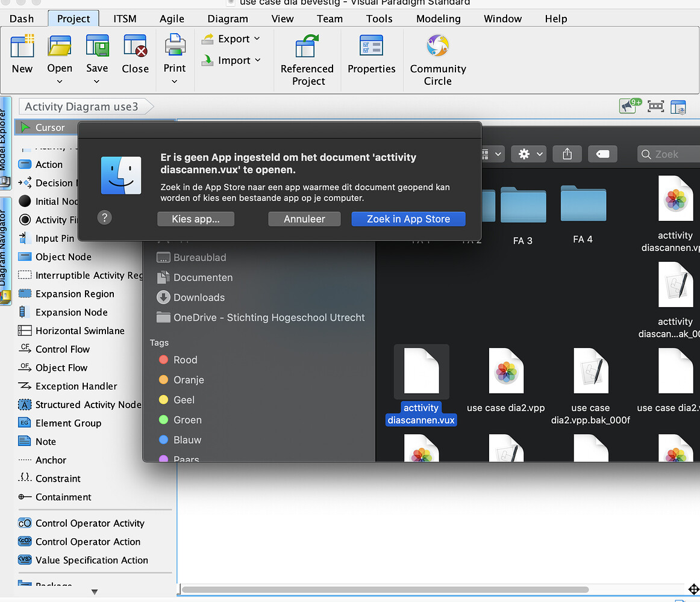Select the Initial Node tool
Image resolution: width=700 pixels, height=602 pixels.
pos(48,201)
